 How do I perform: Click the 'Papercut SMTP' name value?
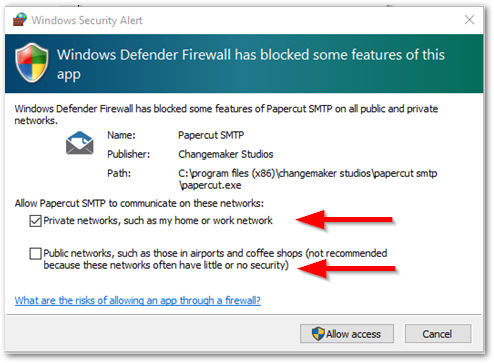(211, 135)
